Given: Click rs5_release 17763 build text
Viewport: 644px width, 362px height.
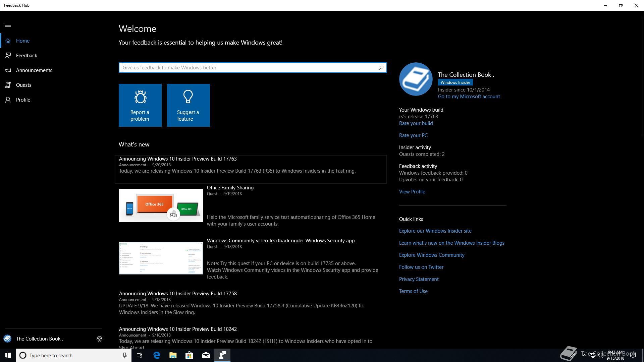Looking at the screenshot, I should pos(419,117).
